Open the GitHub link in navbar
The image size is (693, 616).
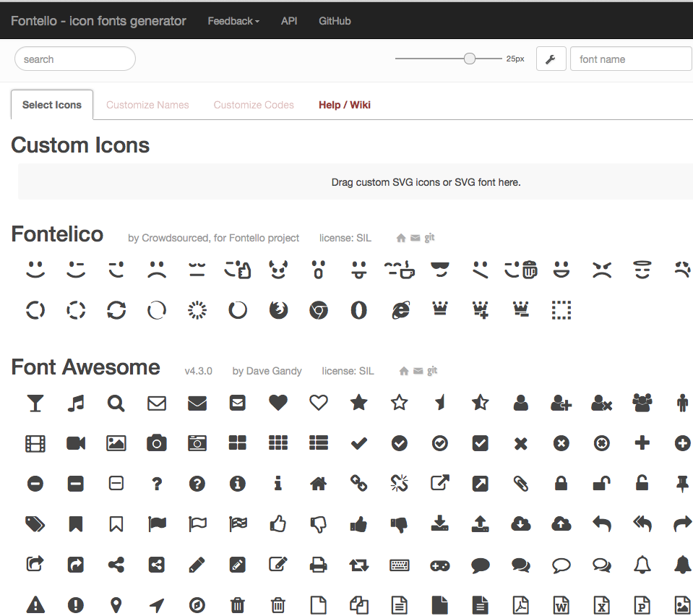click(x=335, y=21)
